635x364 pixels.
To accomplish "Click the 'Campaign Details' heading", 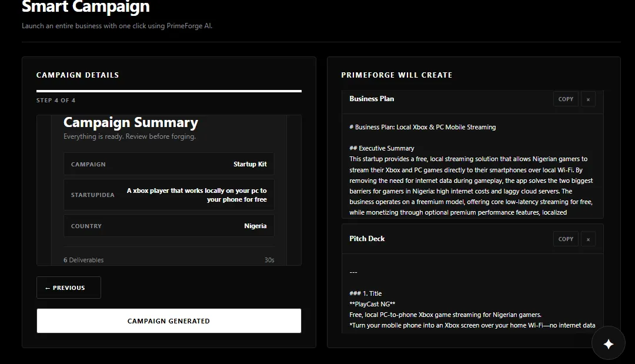I will 78,75.
